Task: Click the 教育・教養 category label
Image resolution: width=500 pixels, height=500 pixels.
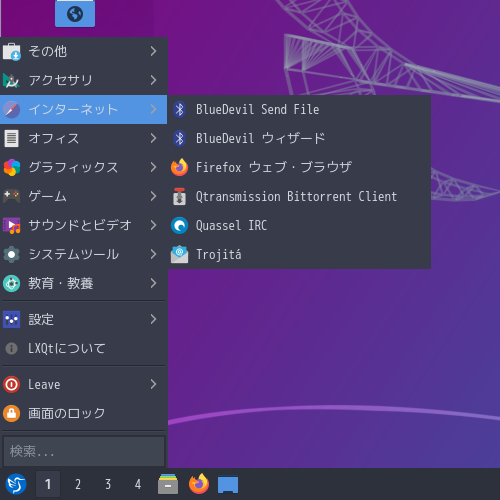Action: click(61, 283)
